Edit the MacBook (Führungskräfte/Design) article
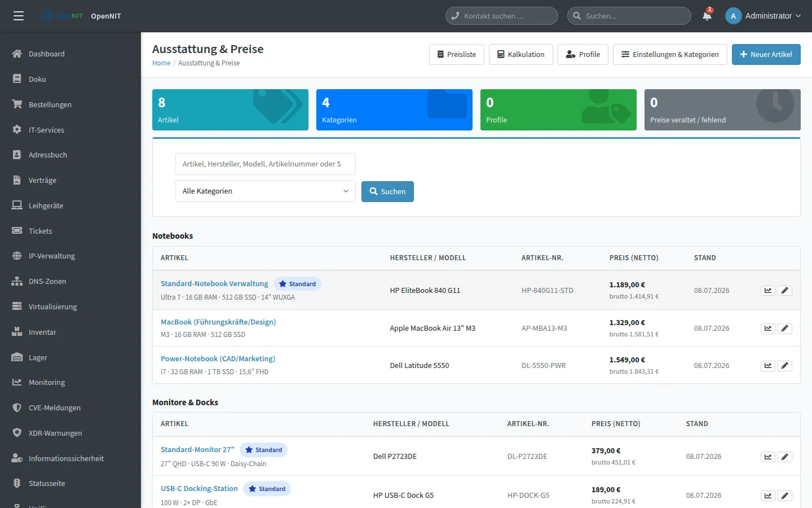Viewport: 812px width, 508px height. pos(785,329)
